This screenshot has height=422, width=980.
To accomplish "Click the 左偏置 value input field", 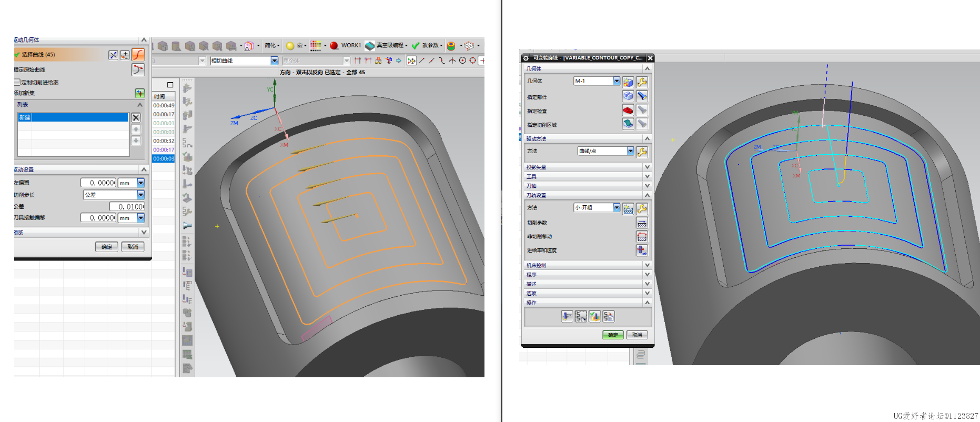I will (x=98, y=183).
